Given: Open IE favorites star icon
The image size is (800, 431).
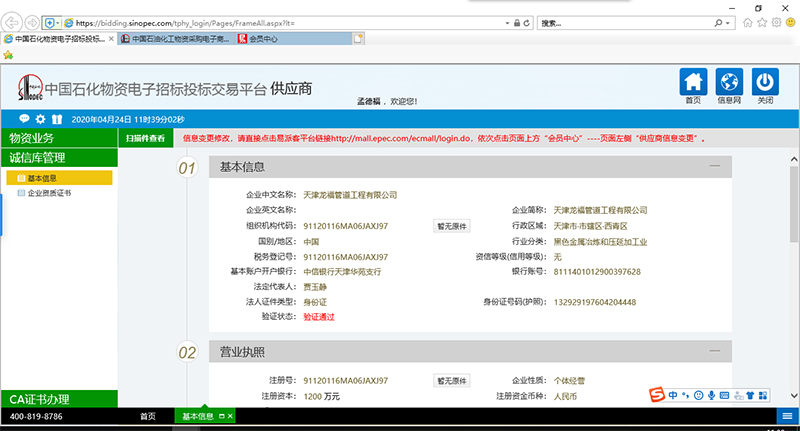Looking at the screenshot, I should 762,22.
